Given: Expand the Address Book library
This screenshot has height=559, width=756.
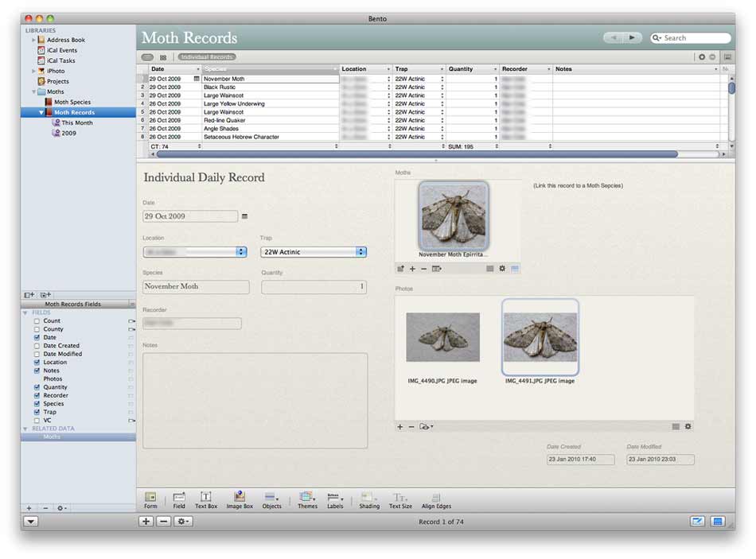Looking at the screenshot, I should click(x=33, y=40).
